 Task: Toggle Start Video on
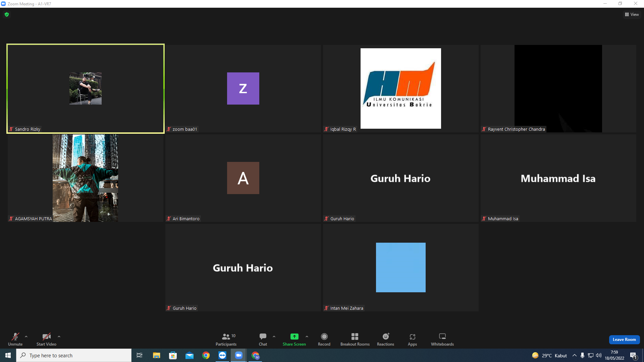coord(46,339)
